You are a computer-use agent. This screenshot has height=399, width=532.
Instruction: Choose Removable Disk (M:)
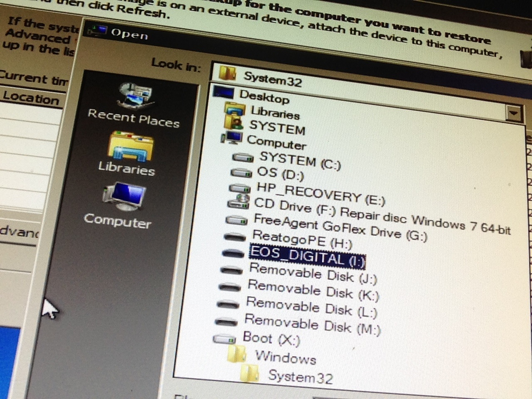312,324
